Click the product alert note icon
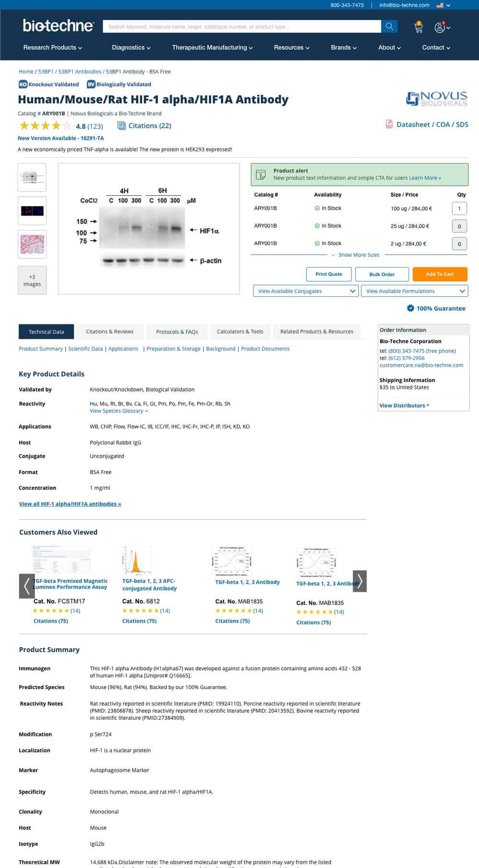The width and height of the screenshot is (479, 868). pos(261,174)
